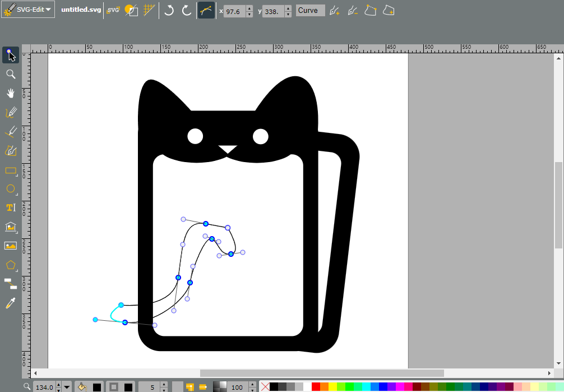This screenshot has height=392, width=564.
Task: Expand the zoom level dropdown arrow
Action: click(67, 388)
